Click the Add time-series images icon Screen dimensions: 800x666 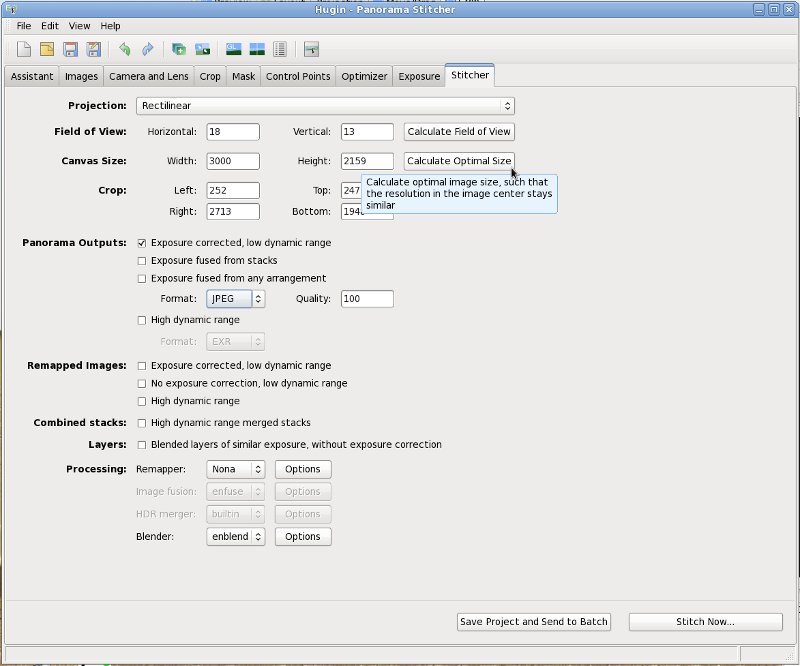click(203, 49)
